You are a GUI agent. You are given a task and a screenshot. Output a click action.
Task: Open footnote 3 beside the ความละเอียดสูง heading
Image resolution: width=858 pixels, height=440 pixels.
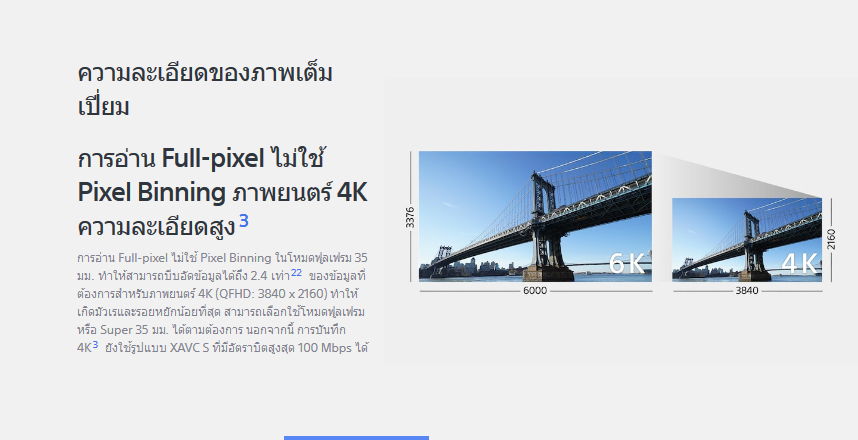[244, 221]
